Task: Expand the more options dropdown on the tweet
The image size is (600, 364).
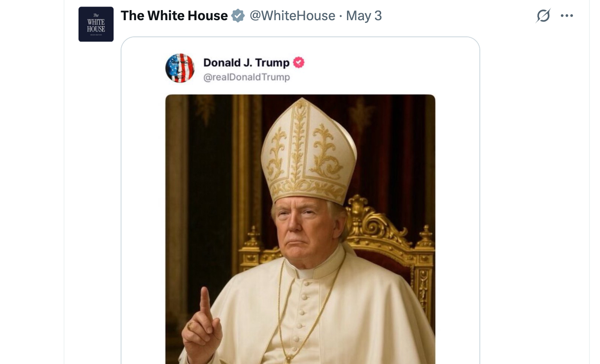Action: 567,15
